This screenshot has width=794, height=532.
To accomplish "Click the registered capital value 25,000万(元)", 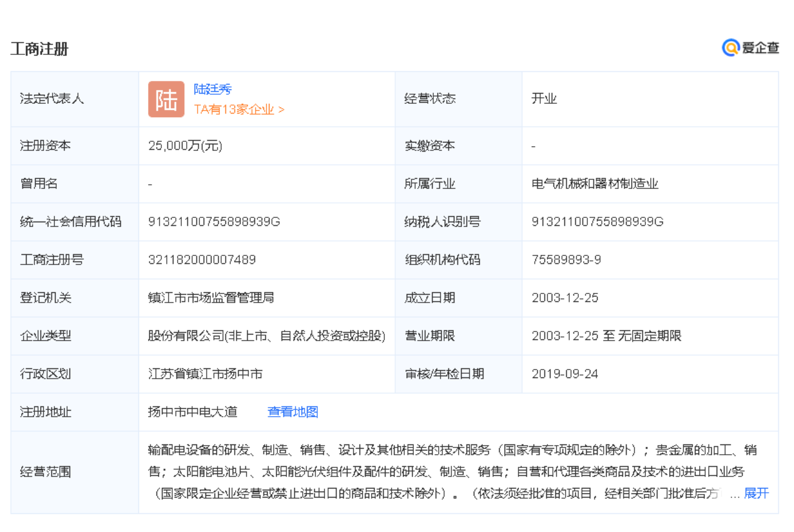I will tap(185, 146).
